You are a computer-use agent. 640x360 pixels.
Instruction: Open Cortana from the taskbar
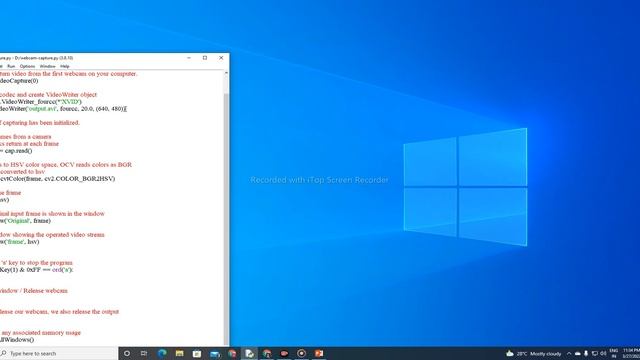pos(127,353)
